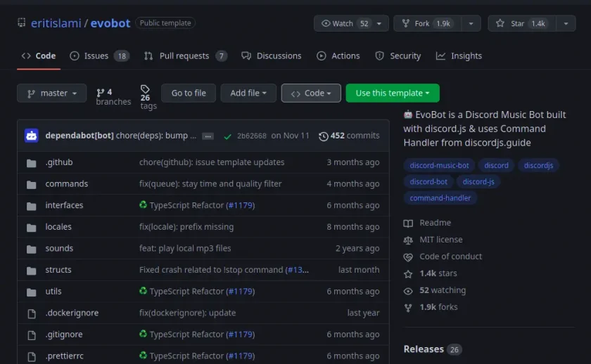This screenshot has width=591, height=364.
Task: Click the utils folder icon
Action: [x=31, y=292]
